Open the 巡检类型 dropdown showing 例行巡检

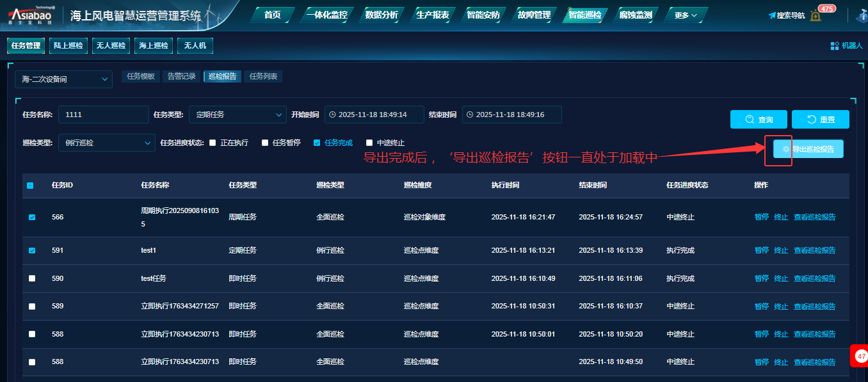[106, 143]
